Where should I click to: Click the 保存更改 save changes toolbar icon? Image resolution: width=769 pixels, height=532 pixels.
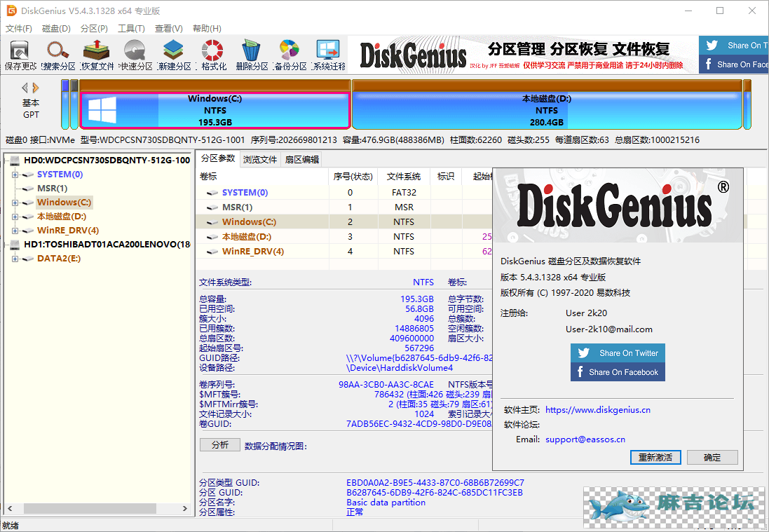pyautogui.click(x=20, y=55)
